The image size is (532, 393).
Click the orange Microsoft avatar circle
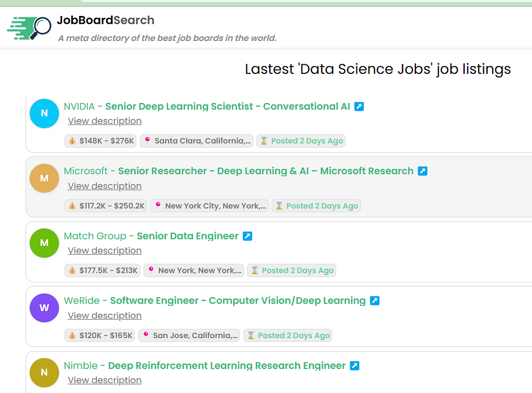(44, 178)
